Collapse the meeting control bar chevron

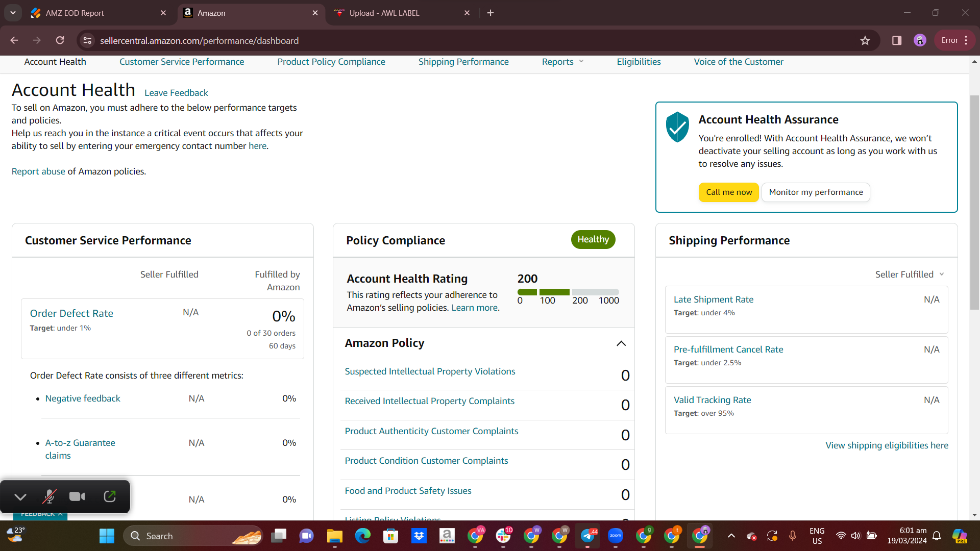click(x=20, y=496)
